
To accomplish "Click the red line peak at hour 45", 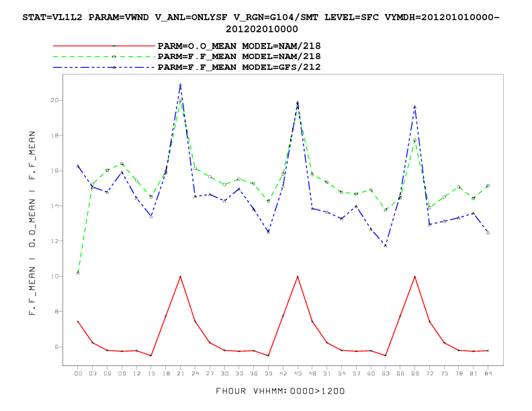I will (x=298, y=277).
